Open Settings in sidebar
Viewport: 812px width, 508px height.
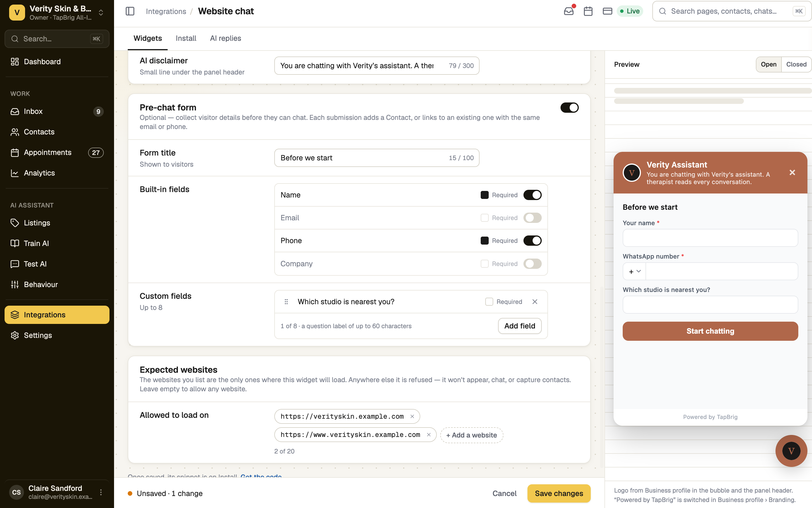(x=57, y=335)
